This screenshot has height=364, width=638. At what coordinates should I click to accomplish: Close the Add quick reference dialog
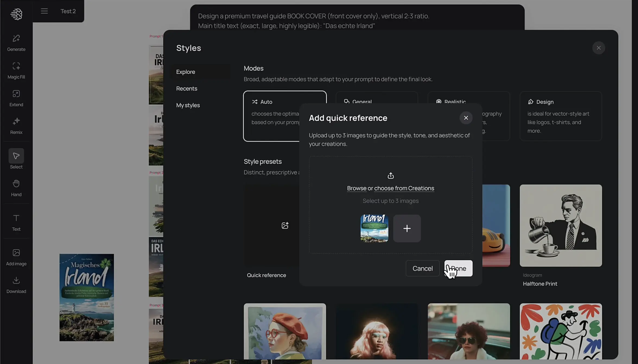tap(466, 118)
